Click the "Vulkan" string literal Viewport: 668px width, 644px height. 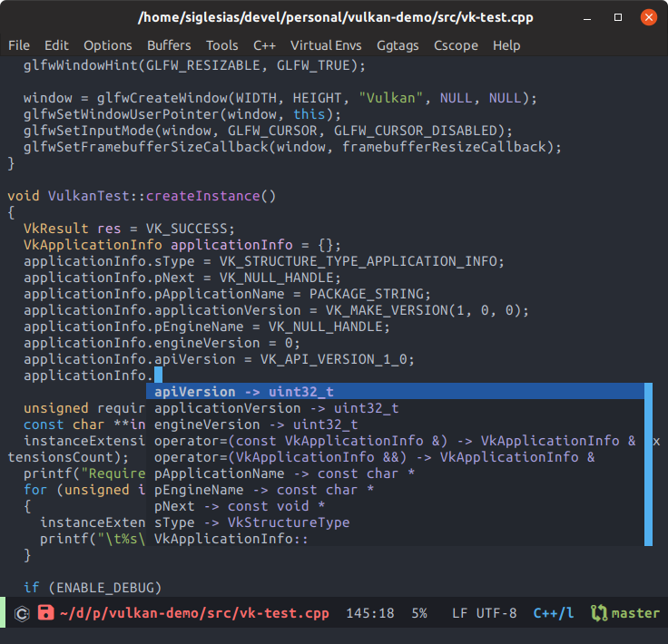tap(390, 98)
